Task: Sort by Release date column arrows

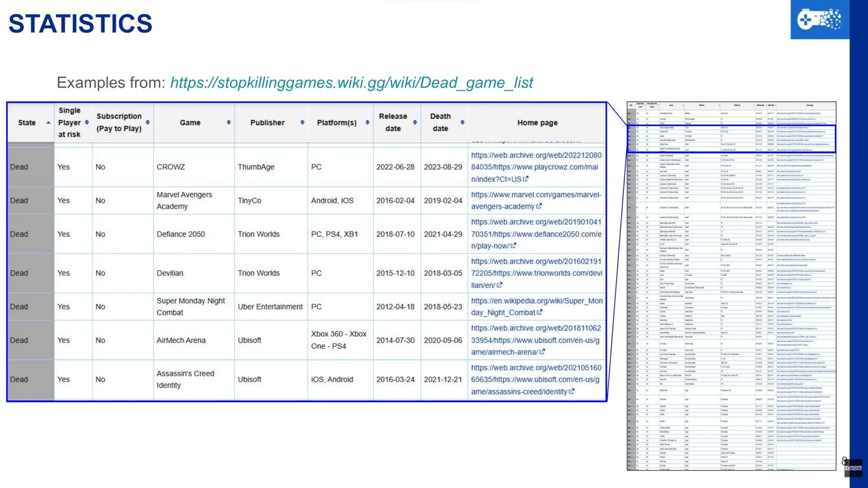Action: pyautogui.click(x=415, y=122)
